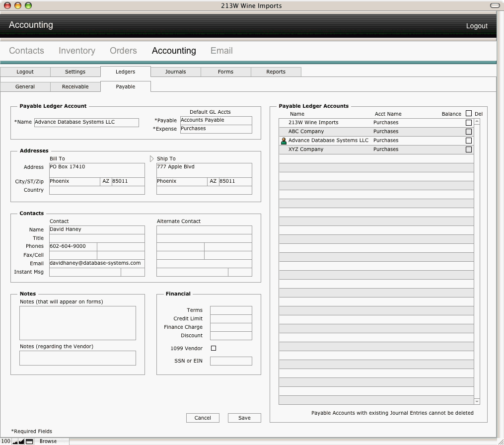
Task: Click the contact Title field
Action: (97, 238)
